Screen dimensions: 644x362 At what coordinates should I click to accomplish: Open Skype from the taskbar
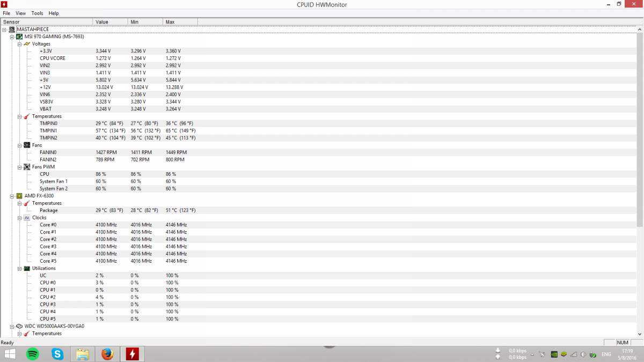click(57, 354)
